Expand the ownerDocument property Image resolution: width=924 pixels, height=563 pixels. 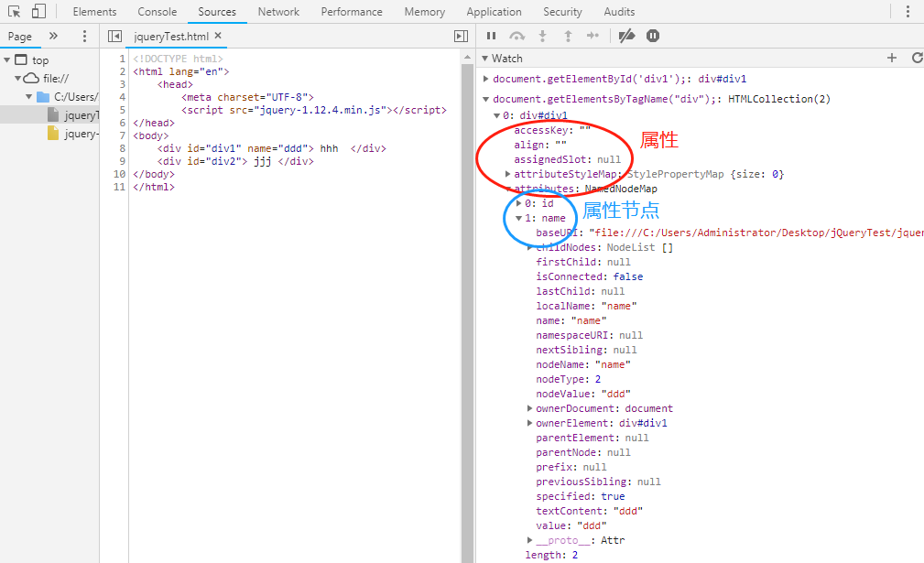[530, 408]
